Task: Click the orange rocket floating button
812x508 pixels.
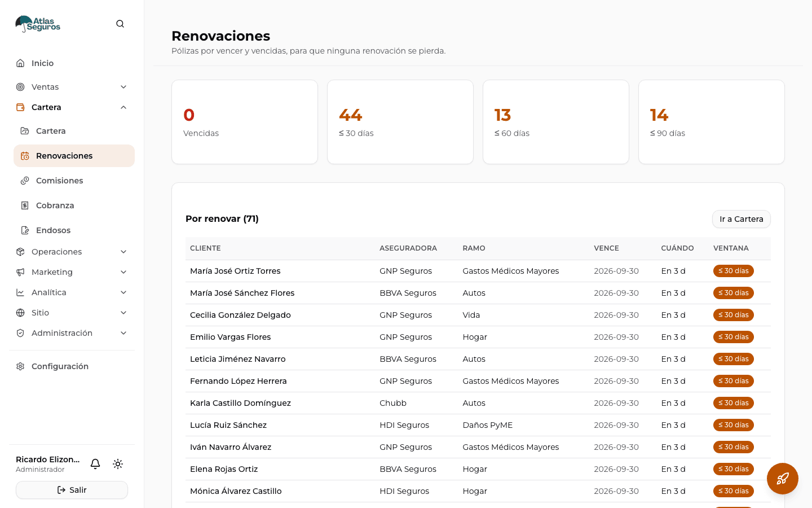Action: point(783,479)
